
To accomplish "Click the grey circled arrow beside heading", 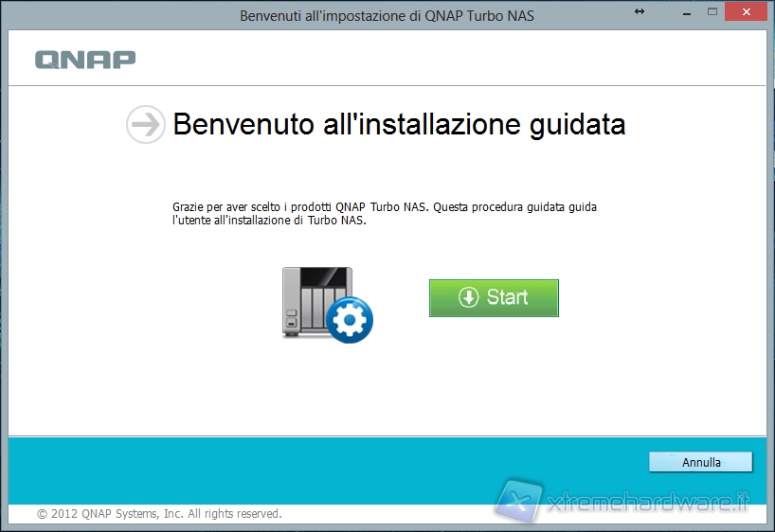I will (x=145, y=125).
